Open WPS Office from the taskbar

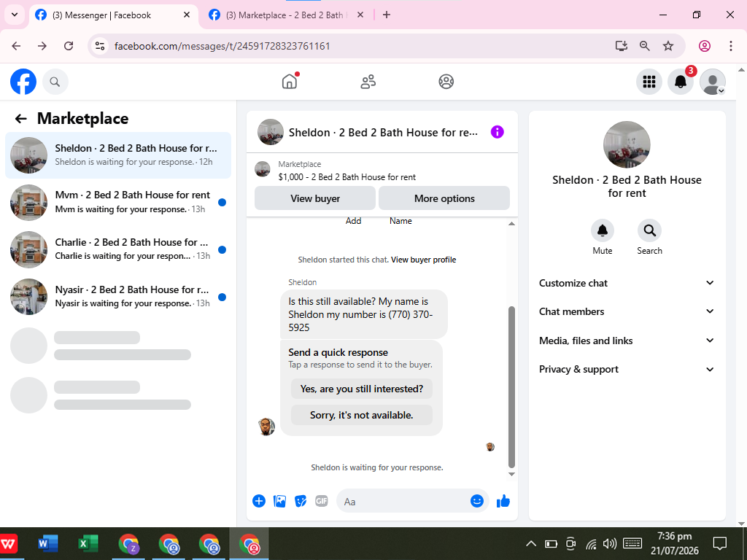coord(9,543)
